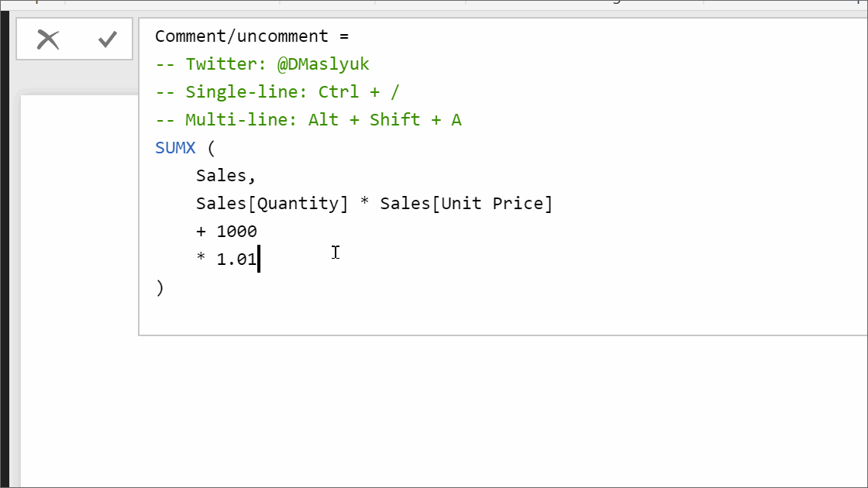Click the + 1000 line in the formula
This screenshot has width=868, height=488.
pyautogui.click(x=227, y=231)
